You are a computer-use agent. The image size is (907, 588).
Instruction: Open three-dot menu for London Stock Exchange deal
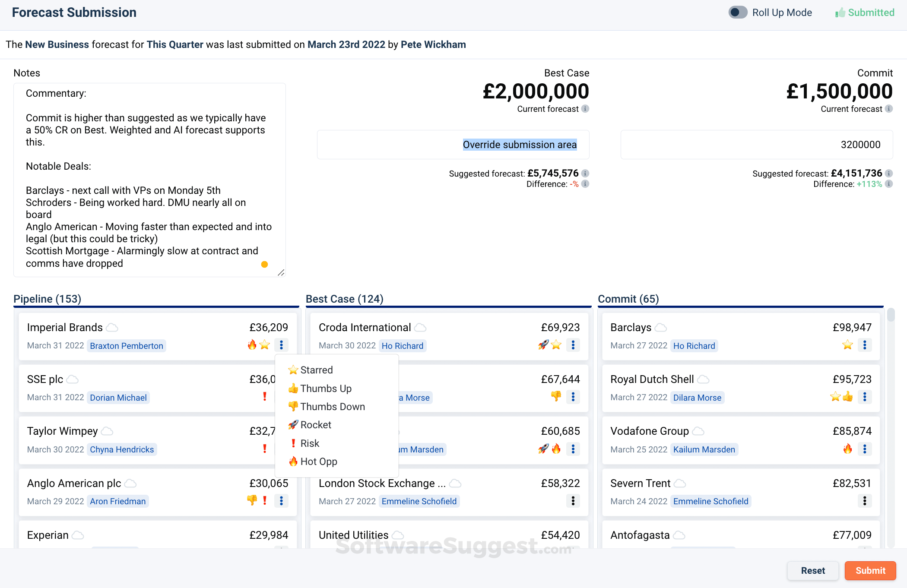[573, 501]
